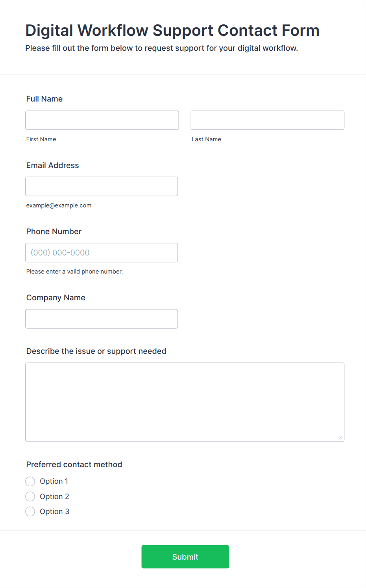366x588 pixels.
Task: Select the Phone Number input box
Action: point(102,253)
